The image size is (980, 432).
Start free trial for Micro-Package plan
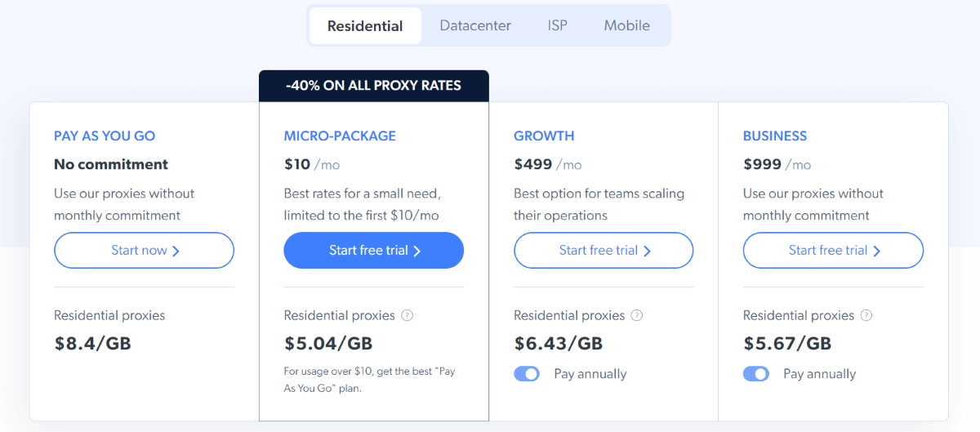point(373,251)
